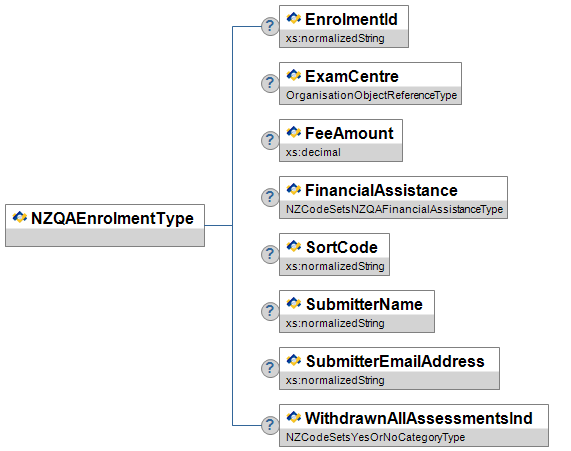Select the EnrolmentId element box

[344, 26]
